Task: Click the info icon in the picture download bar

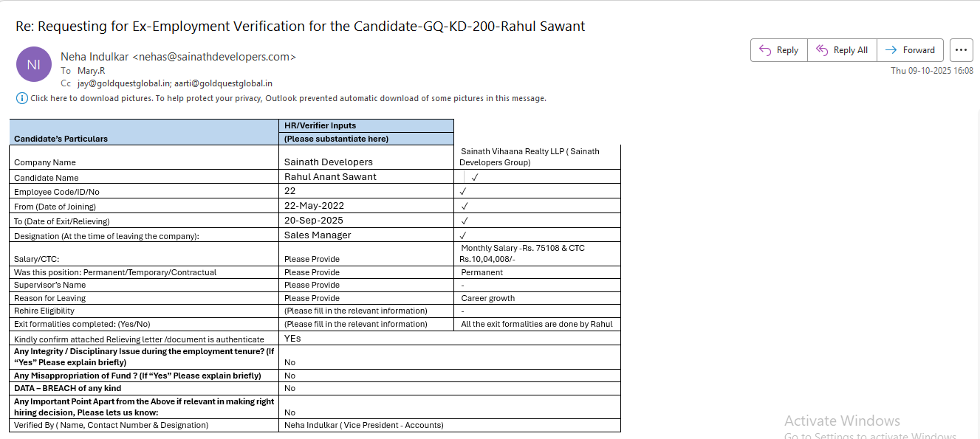Action: pos(22,98)
